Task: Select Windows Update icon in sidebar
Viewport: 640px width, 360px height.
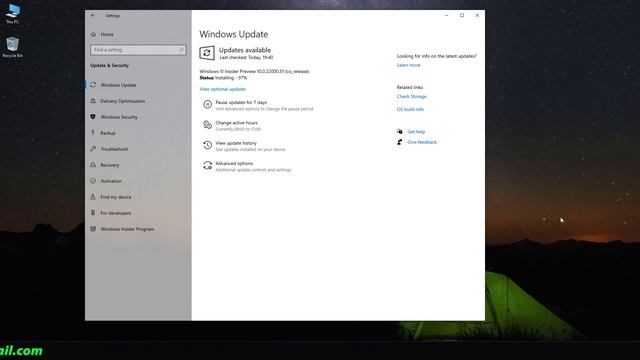Action: (93, 85)
